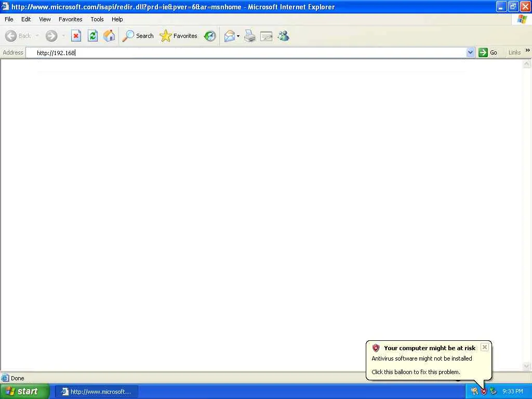
Task: Open the Help menu
Action: tap(117, 19)
